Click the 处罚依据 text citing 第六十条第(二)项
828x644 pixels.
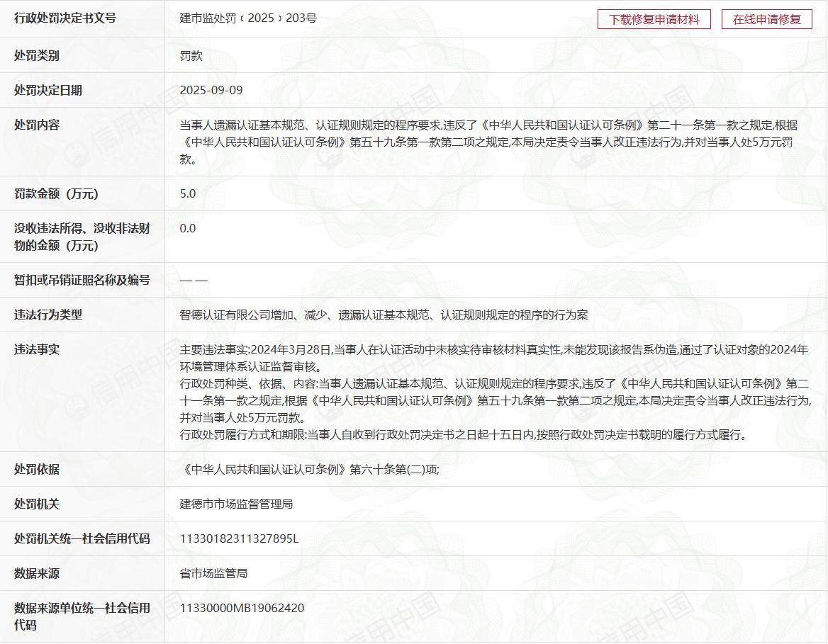click(310, 469)
